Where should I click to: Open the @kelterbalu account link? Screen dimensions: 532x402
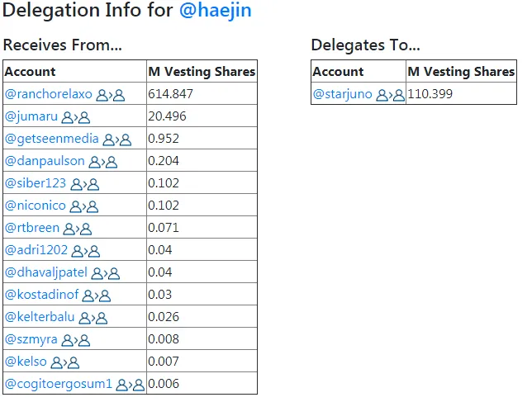[40, 317]
